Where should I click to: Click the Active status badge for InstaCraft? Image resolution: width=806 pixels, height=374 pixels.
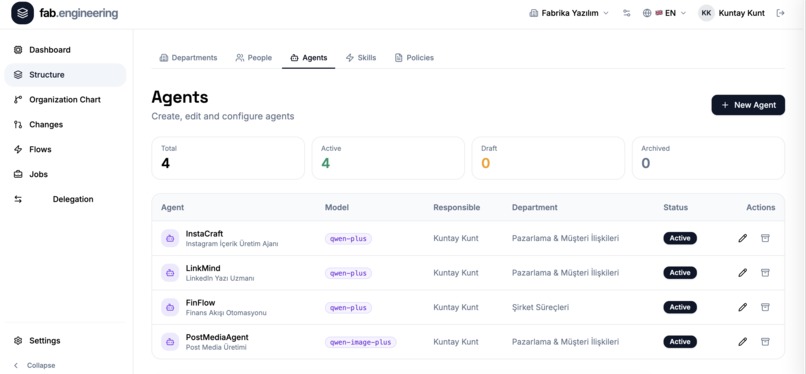click(680, 238)
